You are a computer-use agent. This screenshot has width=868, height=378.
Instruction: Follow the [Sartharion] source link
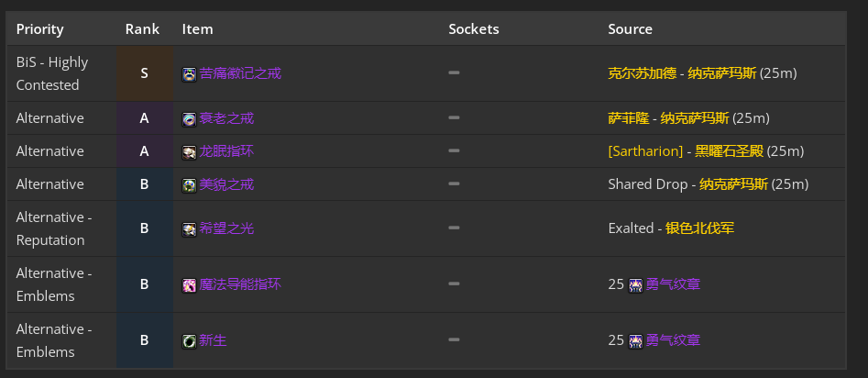(645, 151)
